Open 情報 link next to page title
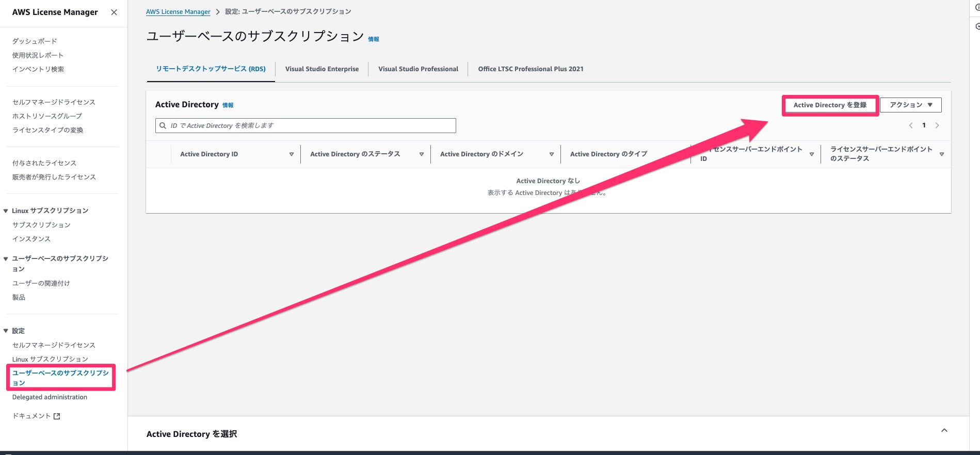The height and width of the screenshot is (455, 980). pos(374,39)
